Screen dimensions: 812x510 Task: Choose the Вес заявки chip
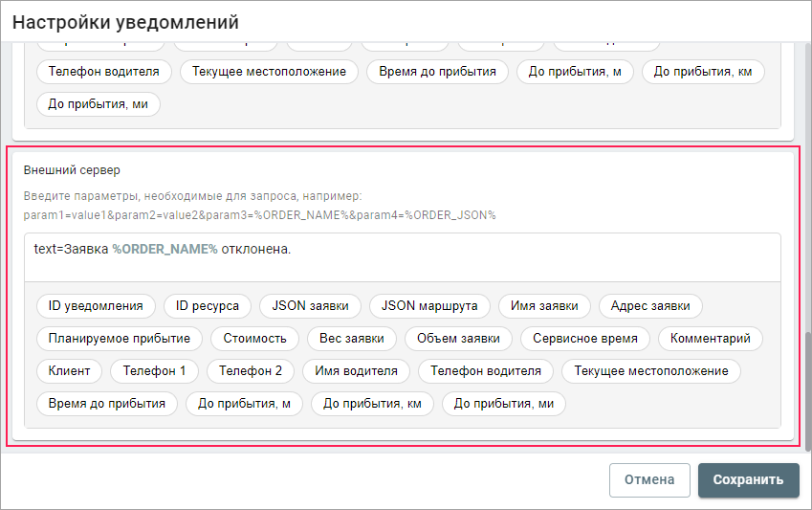pos(351,339)
